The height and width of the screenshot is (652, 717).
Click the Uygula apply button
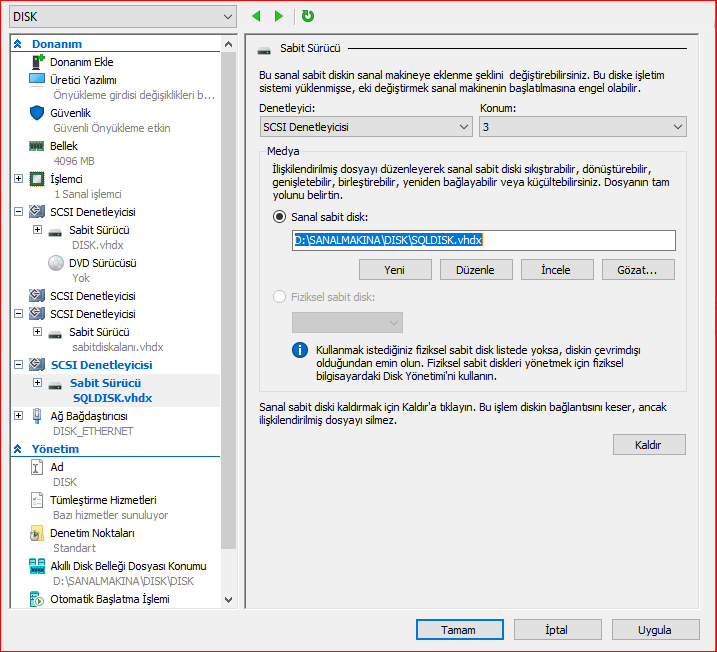(x=655, y=630)
